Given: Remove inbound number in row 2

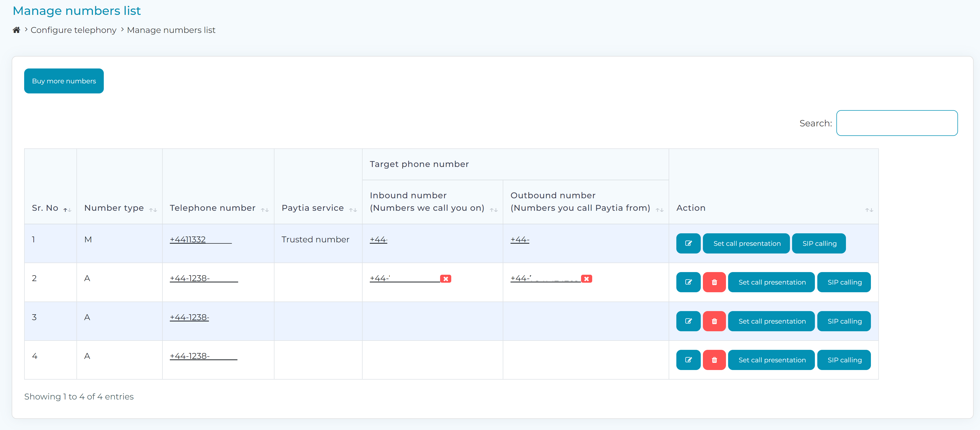Looking at the screenshot, I should (445, 279).
